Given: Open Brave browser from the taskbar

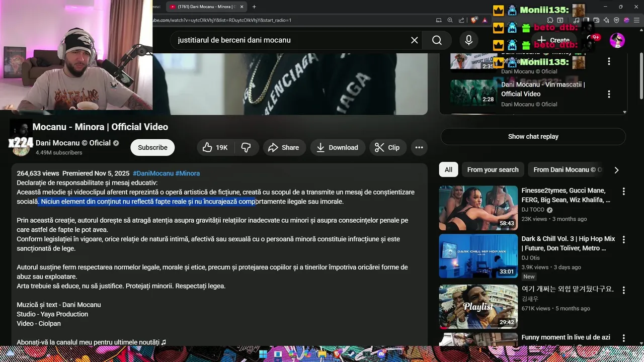Looking at the screenshot, I should 336,354.
